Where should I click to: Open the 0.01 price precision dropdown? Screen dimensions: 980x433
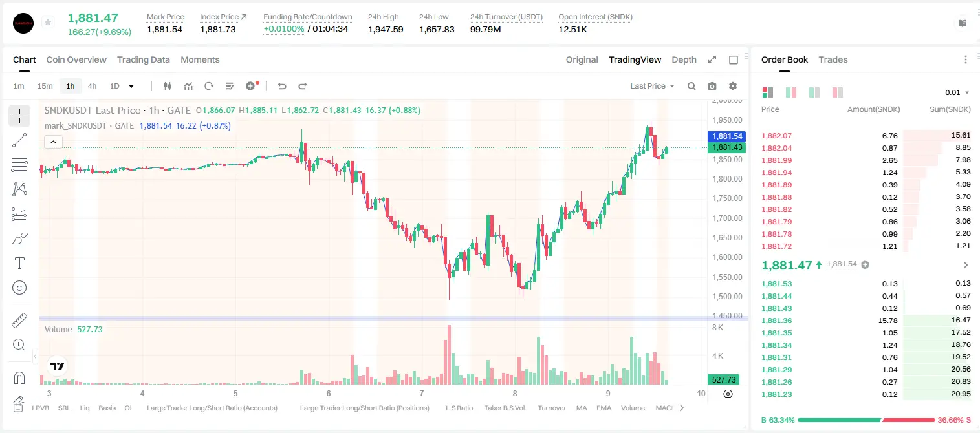point(957,92)
